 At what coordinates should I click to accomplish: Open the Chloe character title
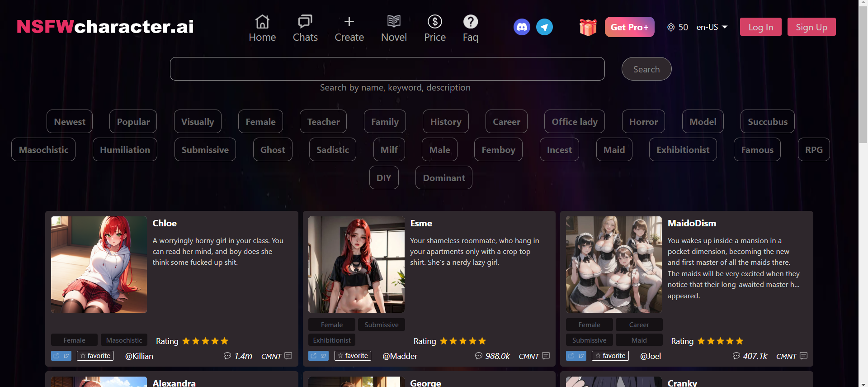[165, 223]
